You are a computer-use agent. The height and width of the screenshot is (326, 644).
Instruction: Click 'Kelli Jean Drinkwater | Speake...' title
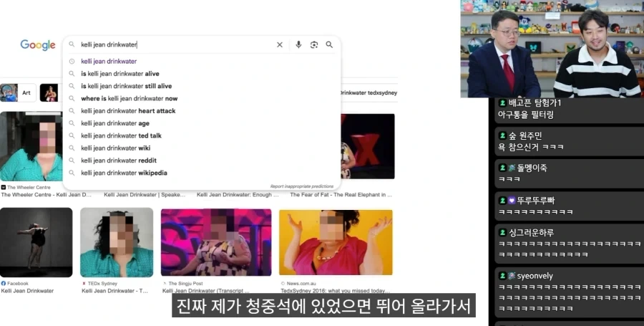click(x=145, y=195)
